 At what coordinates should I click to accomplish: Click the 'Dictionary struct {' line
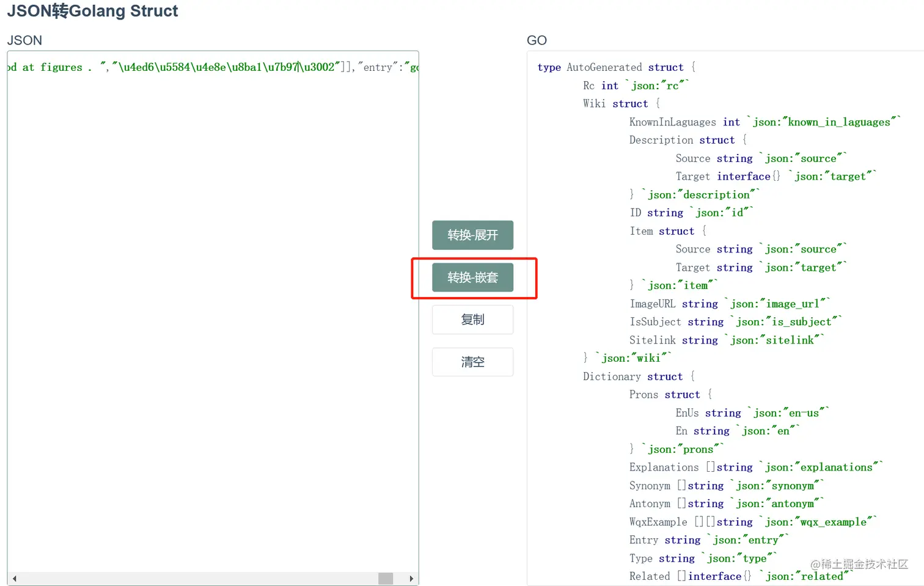point(639,376)
